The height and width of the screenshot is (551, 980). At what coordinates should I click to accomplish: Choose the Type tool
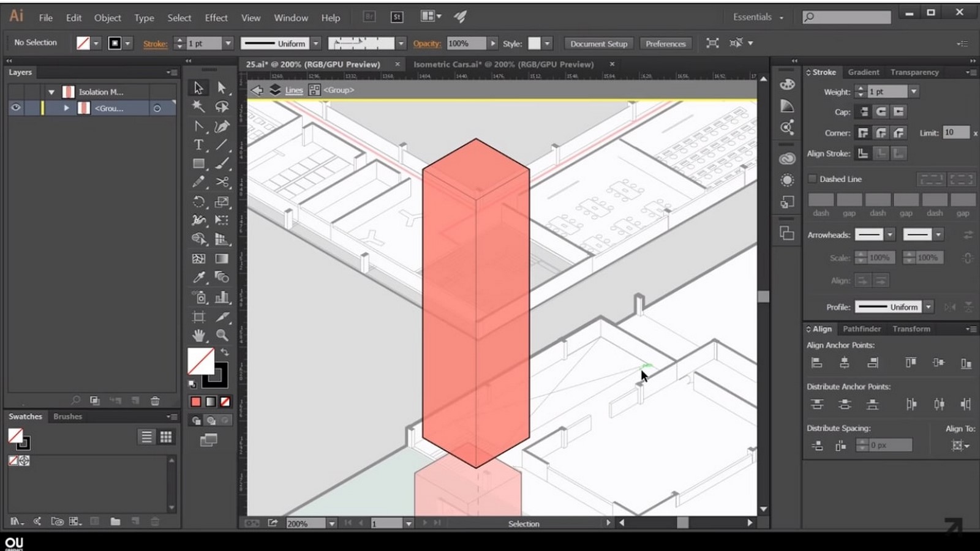click(x=198, y=145)
